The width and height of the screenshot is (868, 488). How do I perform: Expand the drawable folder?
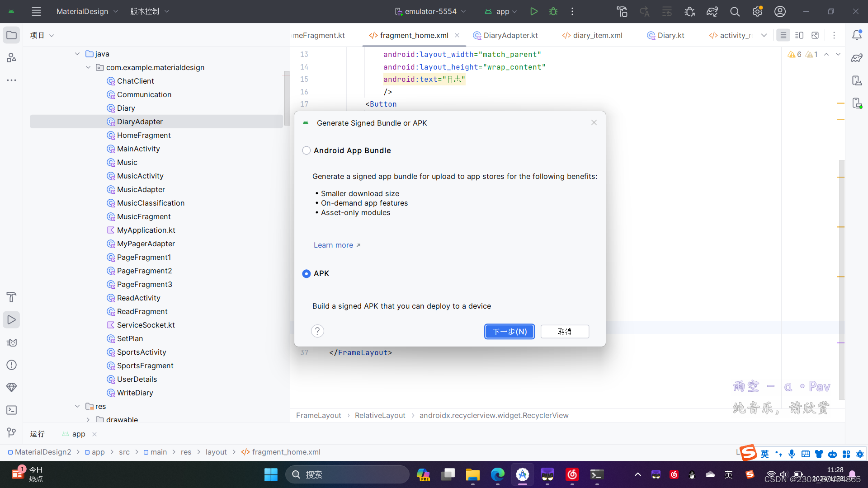pyautogui.click(x=88, y=420)
